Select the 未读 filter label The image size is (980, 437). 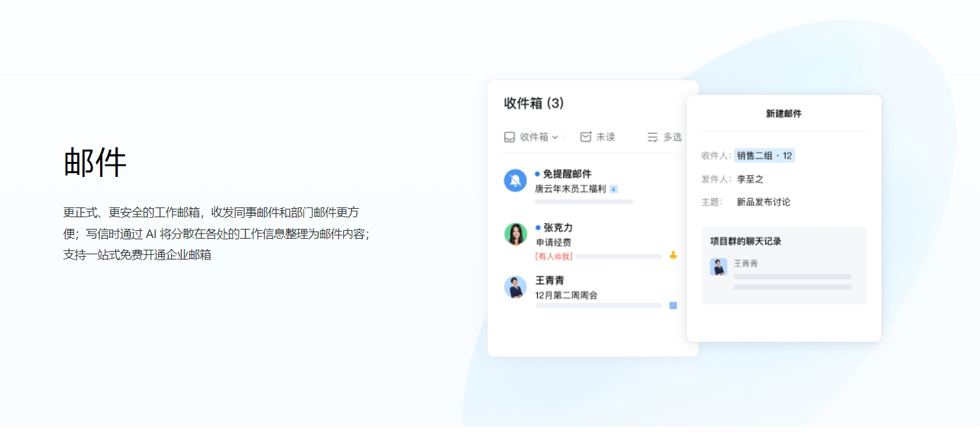click(605, 137)
